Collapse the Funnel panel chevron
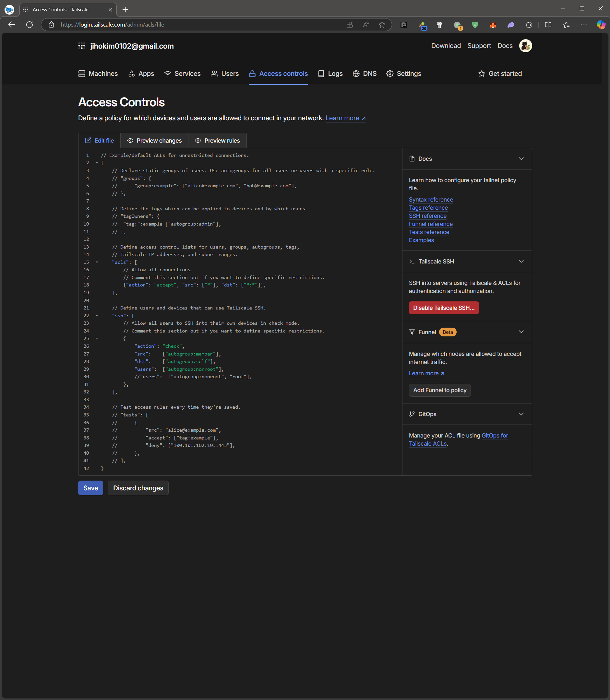Image resolution: width=610 pixels, height=700 pixels. pos(521,332)
